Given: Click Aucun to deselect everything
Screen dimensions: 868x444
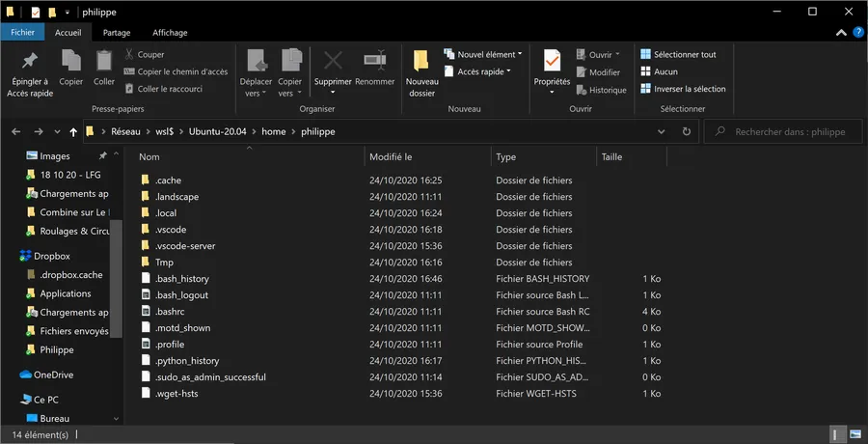Looking at the screenshot, I should click(x=659, y=71).
